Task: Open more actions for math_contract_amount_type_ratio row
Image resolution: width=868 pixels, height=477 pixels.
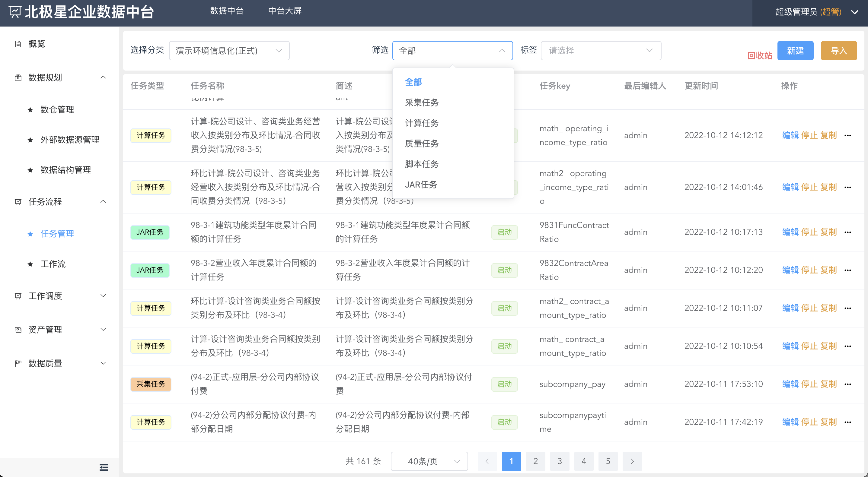Action: (848, 346)
